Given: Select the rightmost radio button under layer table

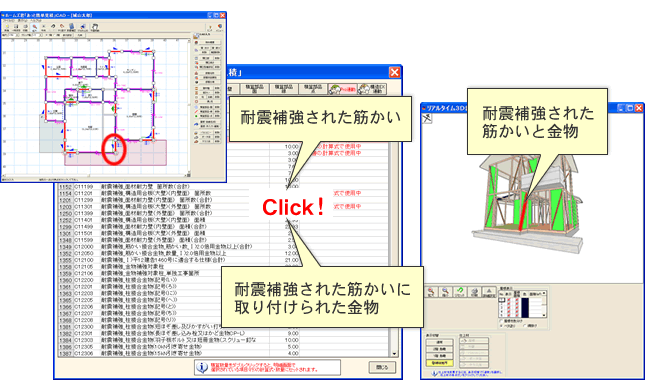Looking at the screenshot, I should [x=525, y=326].
